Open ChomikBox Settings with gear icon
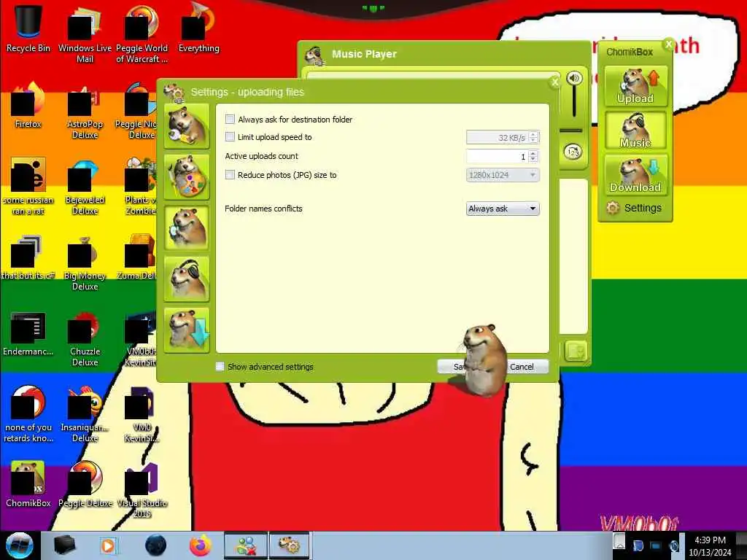The image size is (747, 560). point(635,208)
